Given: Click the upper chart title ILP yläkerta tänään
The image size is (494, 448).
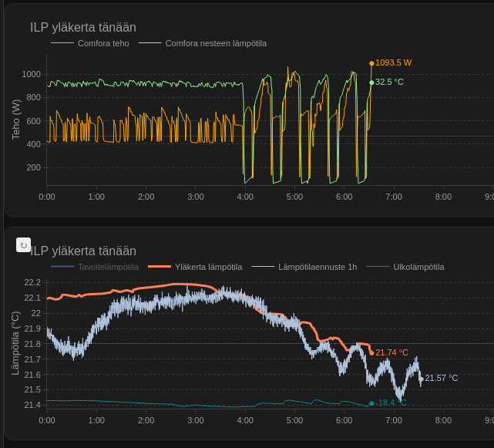Looking at the screenshot, I should 83,28.
